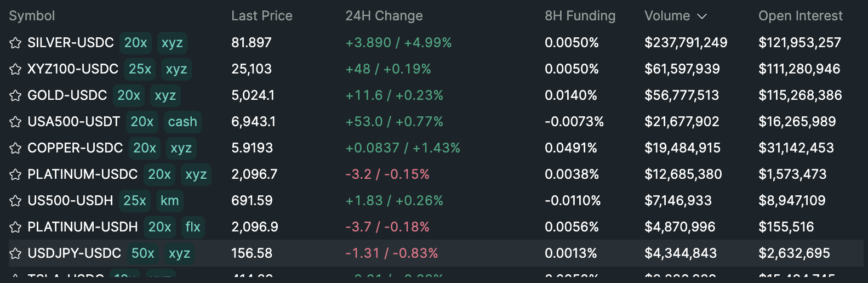The image size is (868, 283).
Task: Sort the table by Open Interest
Action: tap(800, 16)
